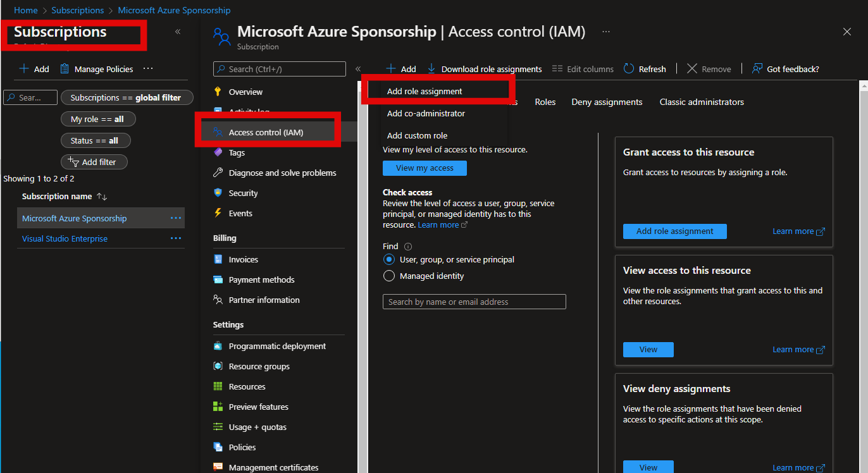Click Add in the IAM toolbar
Screen dimensions: 868x473
[401, 69]
